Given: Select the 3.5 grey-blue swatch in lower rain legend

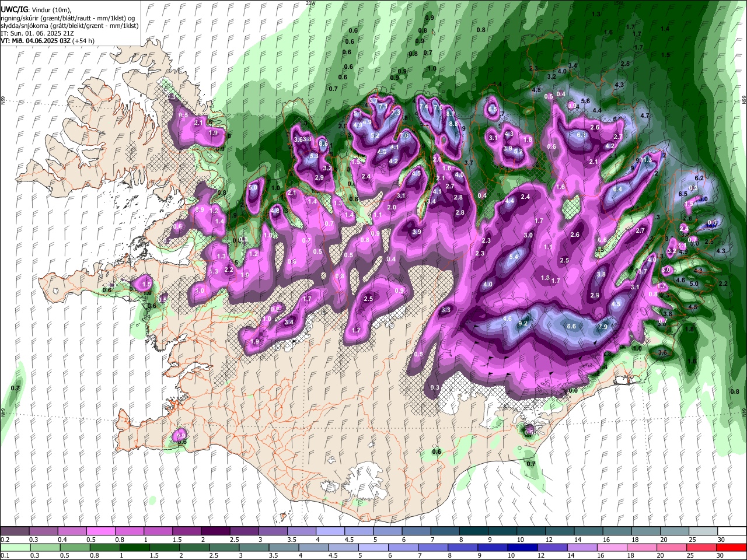Looking at the screenshot, I should (x=284, y=547).
